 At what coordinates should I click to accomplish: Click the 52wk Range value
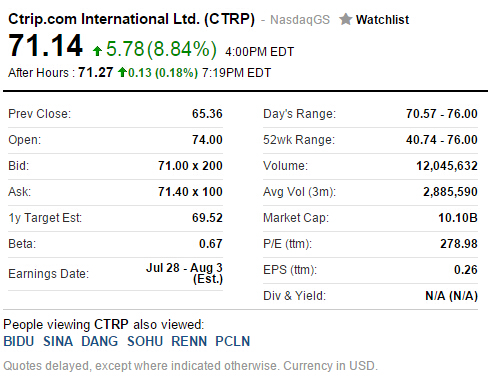442,140
